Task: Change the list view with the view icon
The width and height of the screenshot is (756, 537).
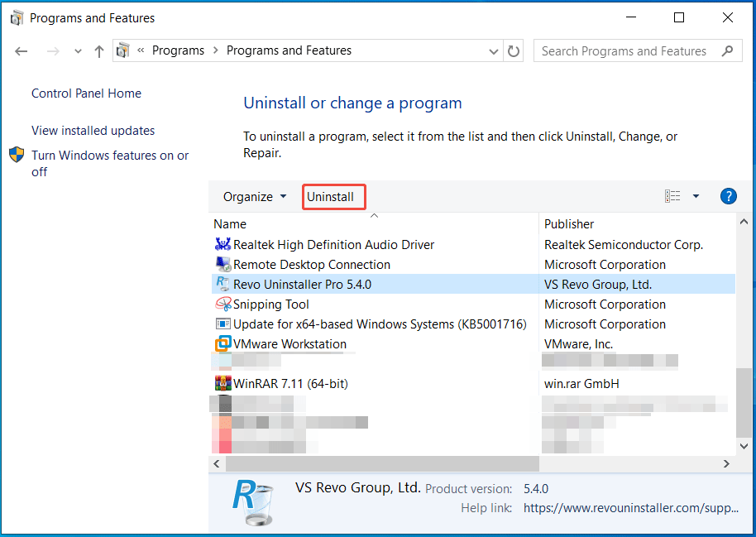Action: click(x=673, y=195)
